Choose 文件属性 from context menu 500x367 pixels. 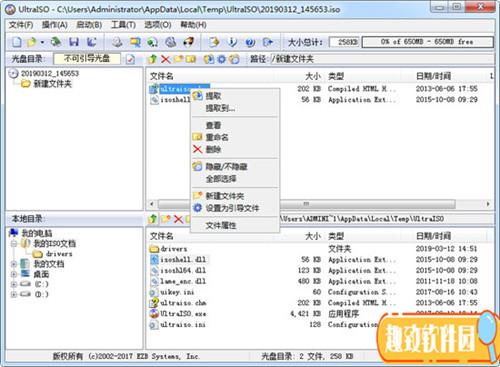click(221, 226)
